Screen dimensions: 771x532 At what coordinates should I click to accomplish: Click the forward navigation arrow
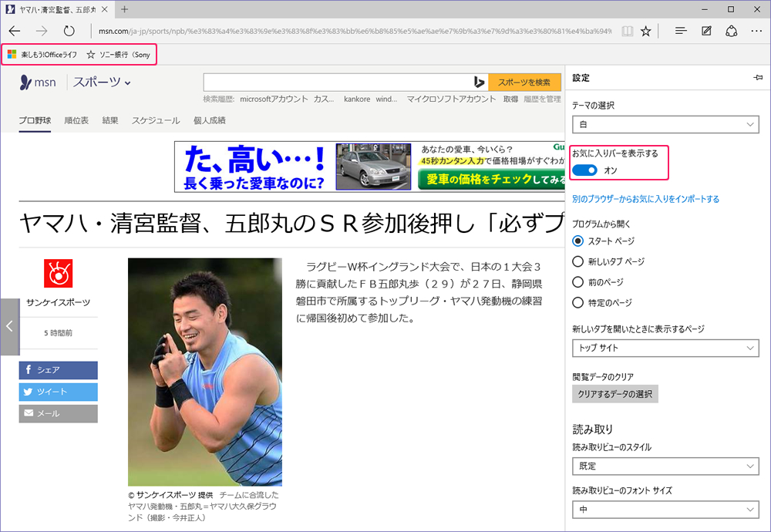pos(42,31)
